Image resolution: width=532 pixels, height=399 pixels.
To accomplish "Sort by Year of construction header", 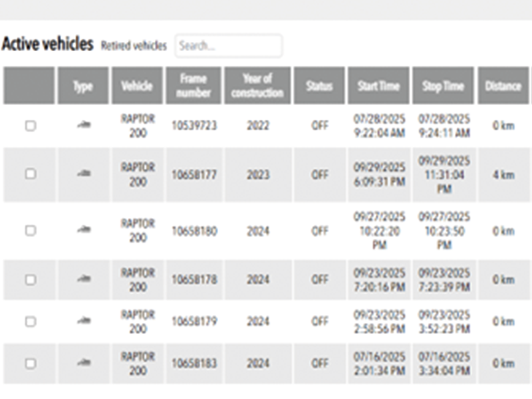I will tap(257, 86).
